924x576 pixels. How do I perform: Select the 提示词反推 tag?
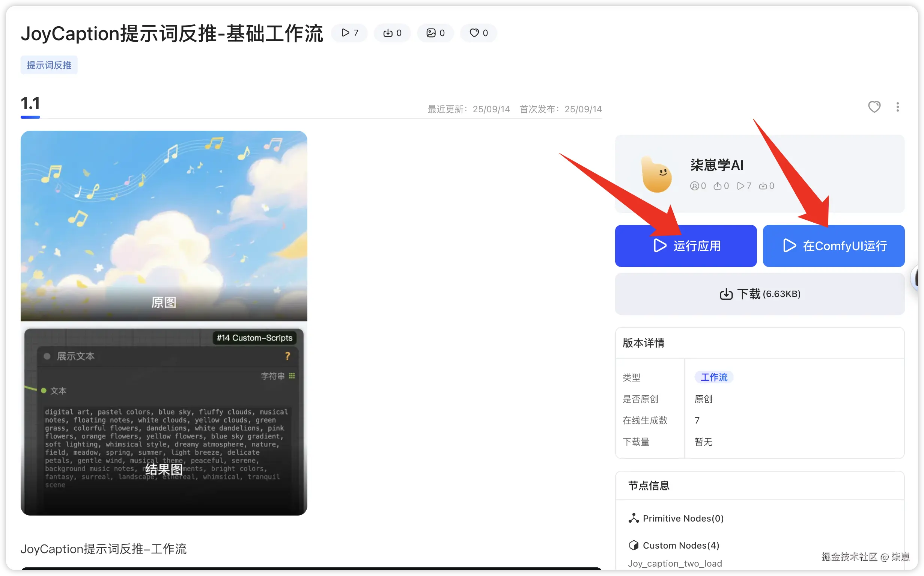click(49, 65)
